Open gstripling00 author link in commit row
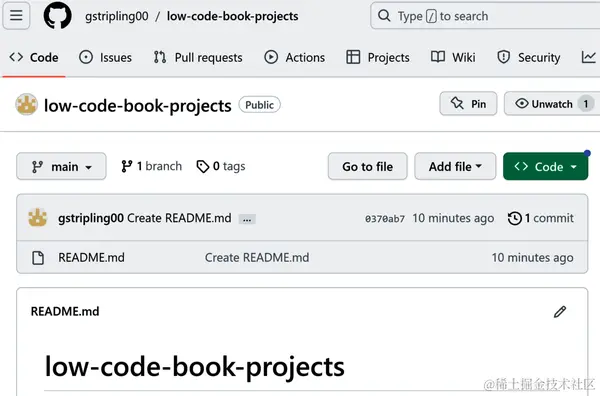The image size is (600, 396). [91, 218]
